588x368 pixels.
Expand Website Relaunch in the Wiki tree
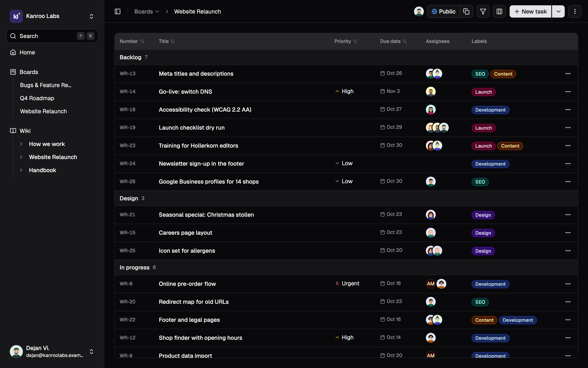click(x=21, y=157)
